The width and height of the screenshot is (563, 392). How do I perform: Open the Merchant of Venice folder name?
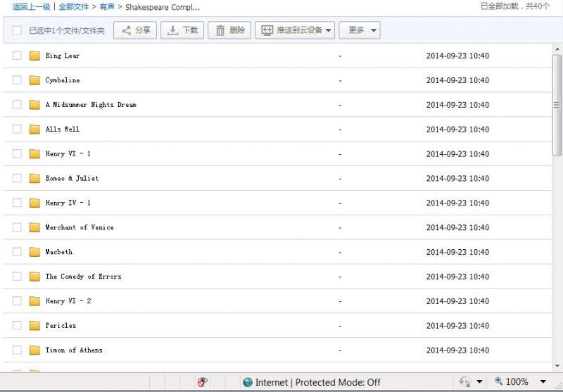click(x=80, y=227)
